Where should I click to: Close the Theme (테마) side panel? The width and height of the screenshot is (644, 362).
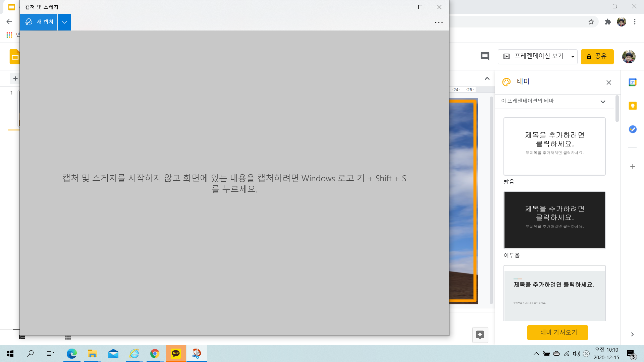609,82
